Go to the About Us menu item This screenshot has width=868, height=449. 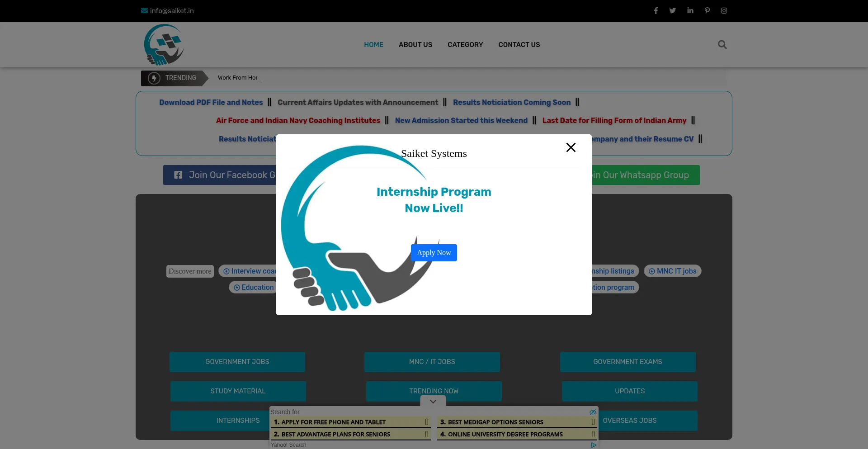(415, 45)
